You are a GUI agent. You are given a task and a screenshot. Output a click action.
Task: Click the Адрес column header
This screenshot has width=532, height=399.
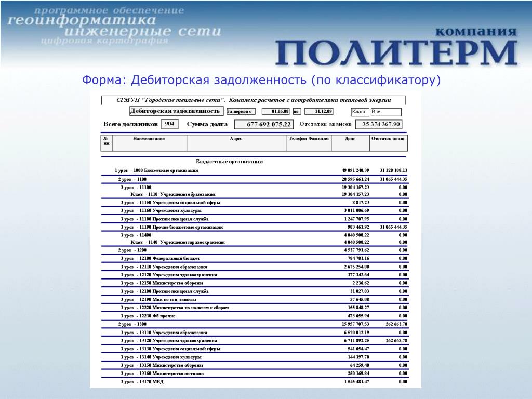click(236, 143)
